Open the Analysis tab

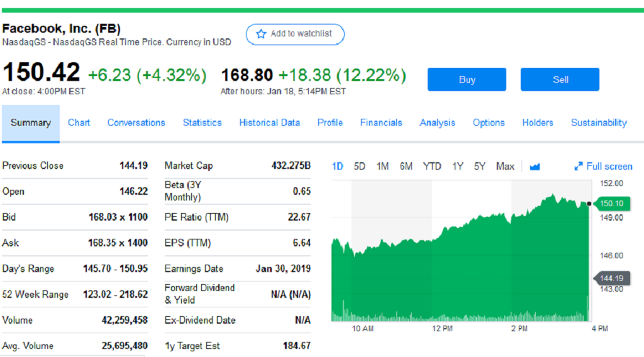pos(437,123)
